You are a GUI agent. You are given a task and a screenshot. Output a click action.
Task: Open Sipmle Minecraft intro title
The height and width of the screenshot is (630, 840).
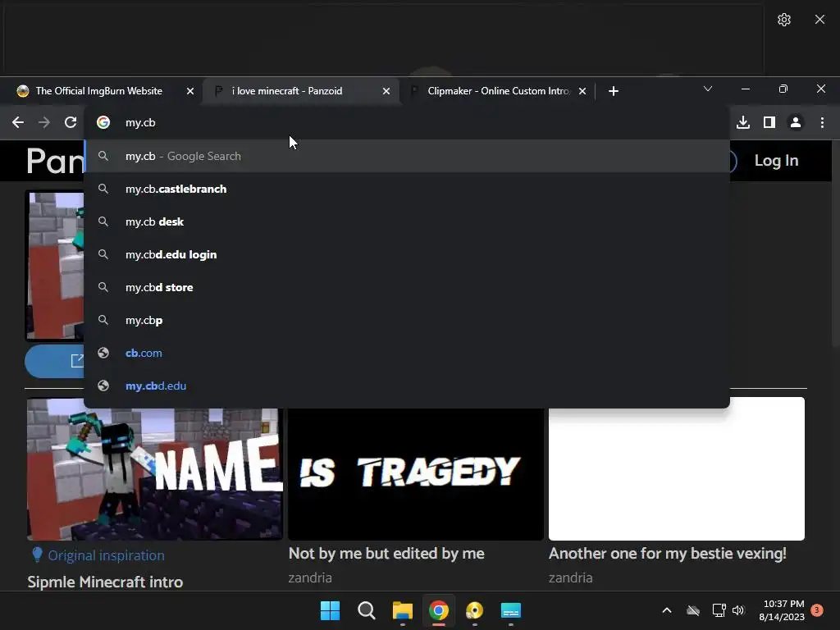[105, 582]
